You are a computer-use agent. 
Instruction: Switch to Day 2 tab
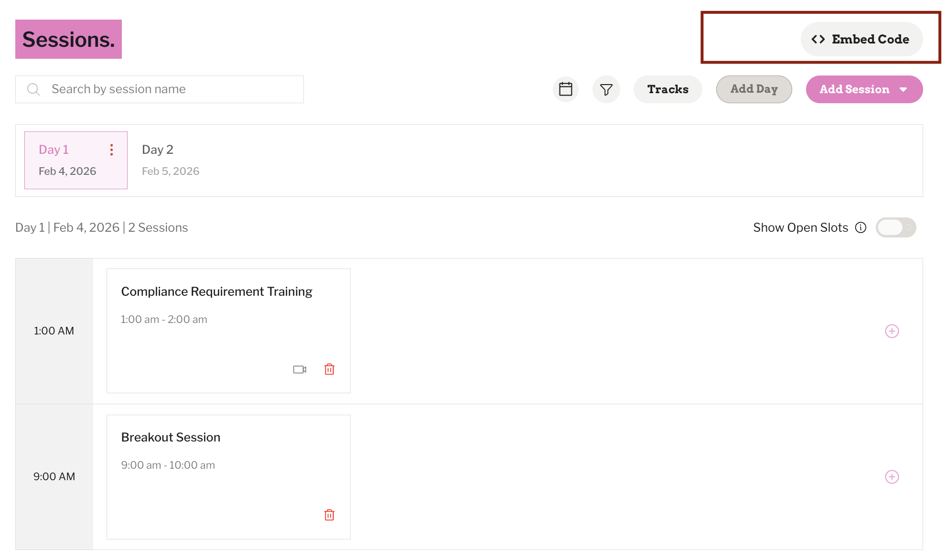click(x=171, y=160)
